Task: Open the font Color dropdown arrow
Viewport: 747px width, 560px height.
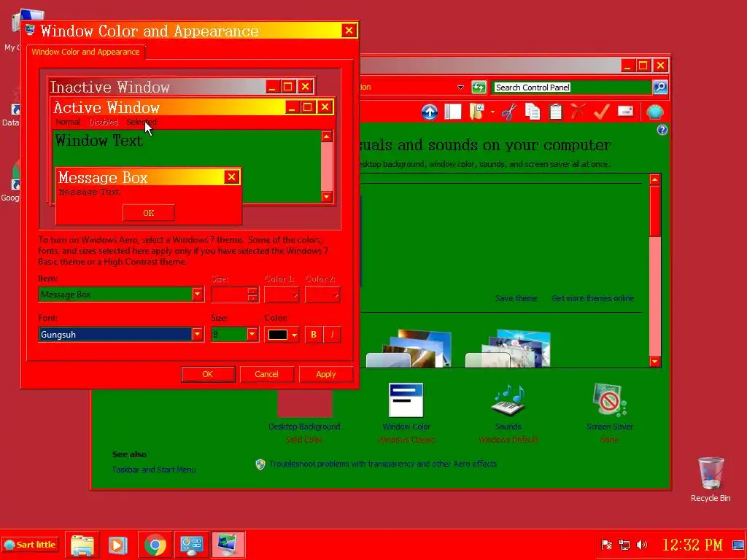Action: point(295,335)
